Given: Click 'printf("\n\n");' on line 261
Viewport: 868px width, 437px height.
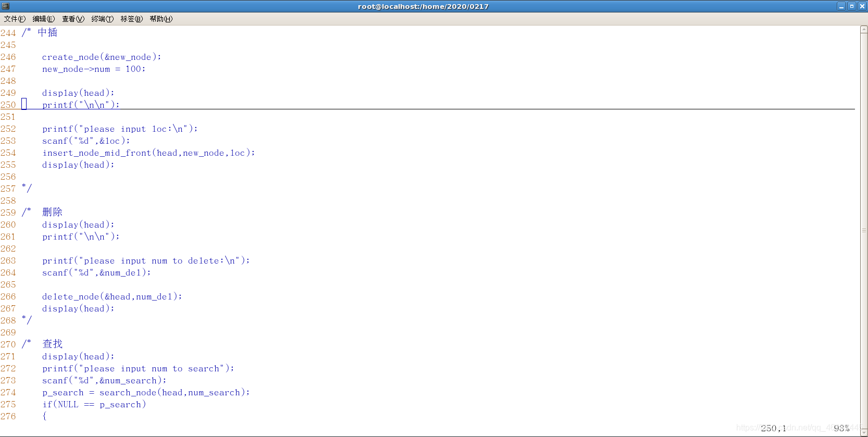Looking at the screenshot, I should [x=81, y=236].
